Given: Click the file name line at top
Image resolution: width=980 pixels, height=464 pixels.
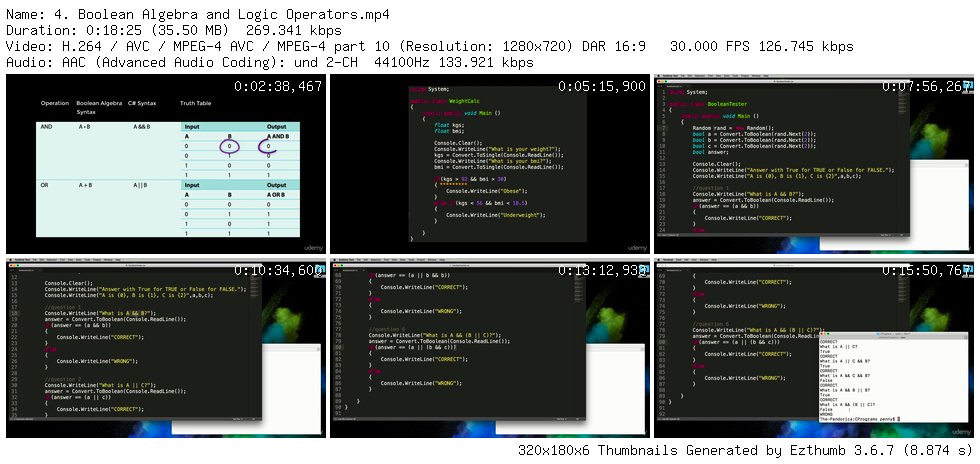Looking at the screenshot, I should point(197,13).
